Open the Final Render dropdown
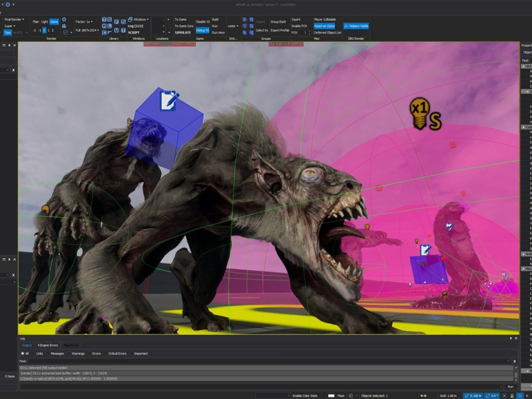The width and height of the screenshot is (532, 399). tap(14, 20)
